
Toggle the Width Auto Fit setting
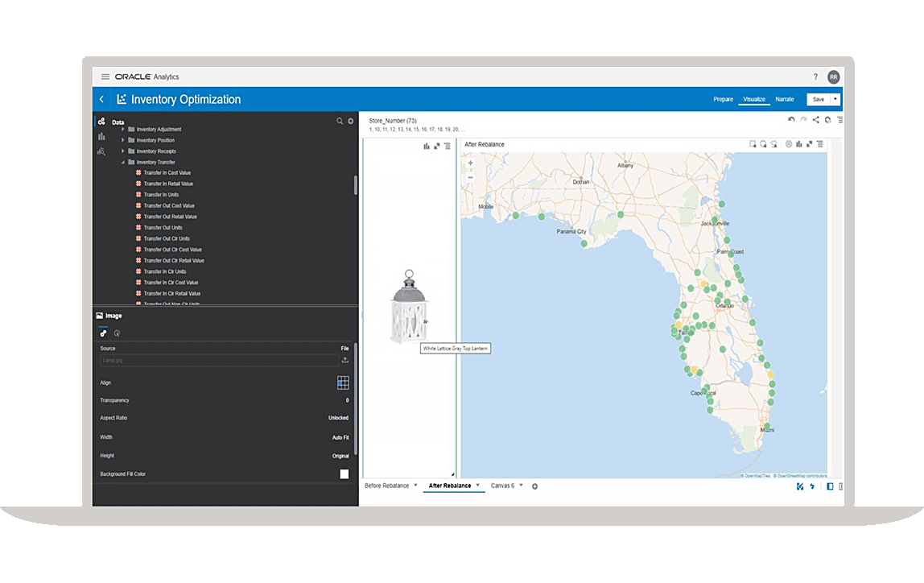340,437
